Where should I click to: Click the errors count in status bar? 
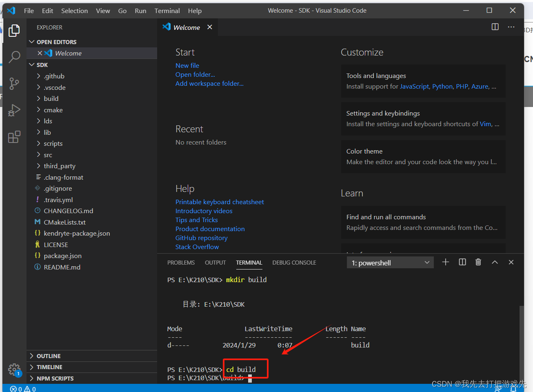point(16,389)
